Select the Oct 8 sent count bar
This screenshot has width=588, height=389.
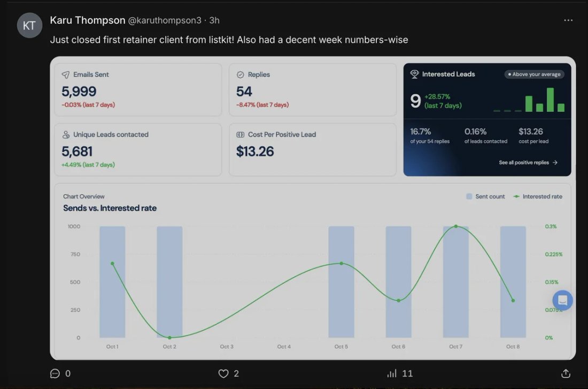coord(513,282)
